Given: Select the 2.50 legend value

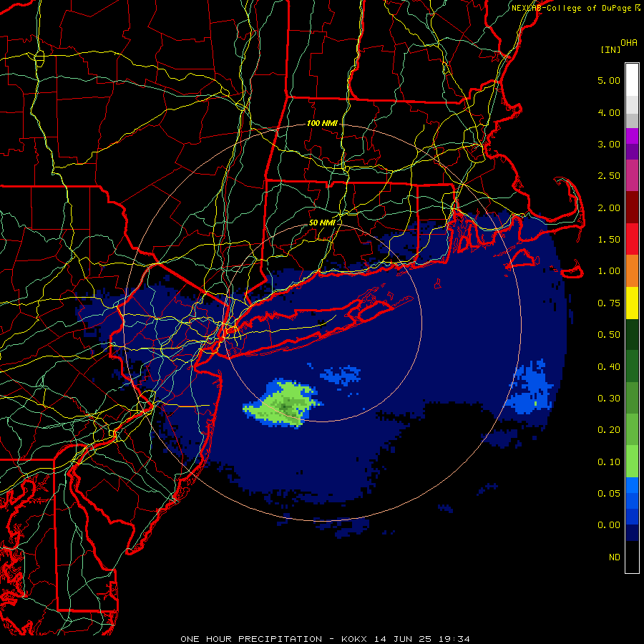Looking at the screenshot, I should click(609, 176).
